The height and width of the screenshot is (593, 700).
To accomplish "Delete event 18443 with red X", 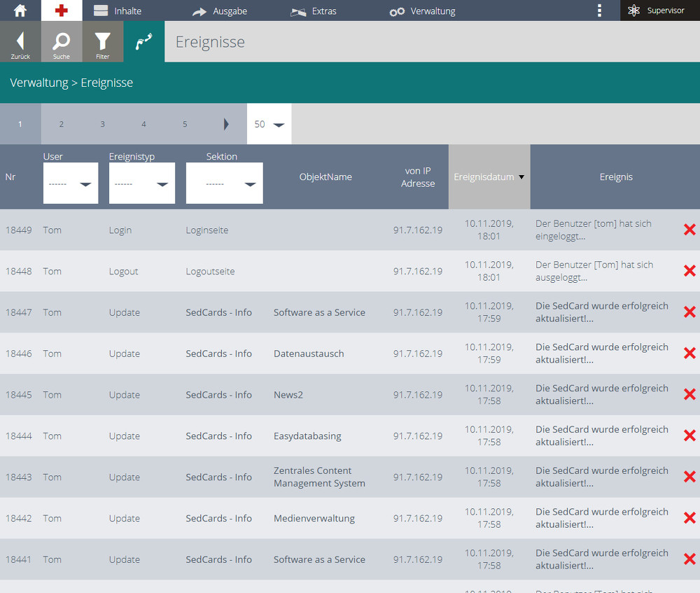I will pos(689,477).
